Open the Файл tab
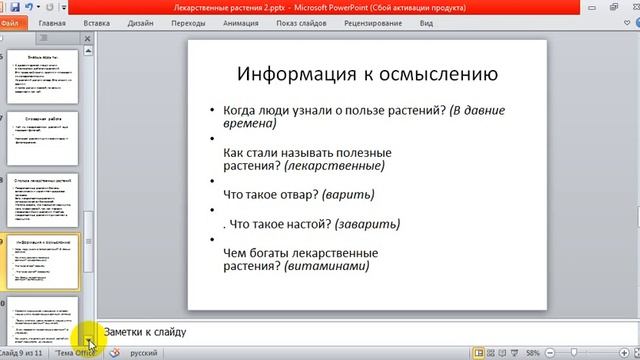Viewport: 640px width, 360px height. pyautogui.click(x=11, y=23)
